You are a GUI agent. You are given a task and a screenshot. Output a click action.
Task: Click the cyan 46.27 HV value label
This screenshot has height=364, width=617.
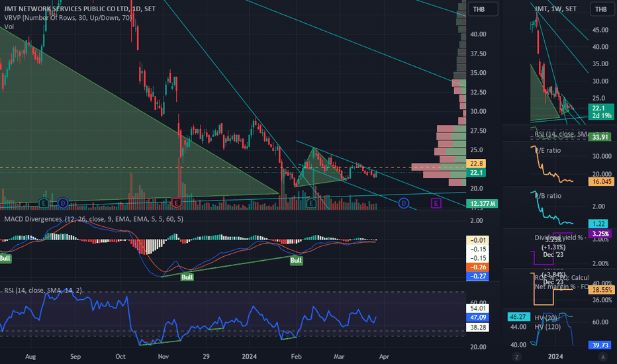(x=517, y=317)
